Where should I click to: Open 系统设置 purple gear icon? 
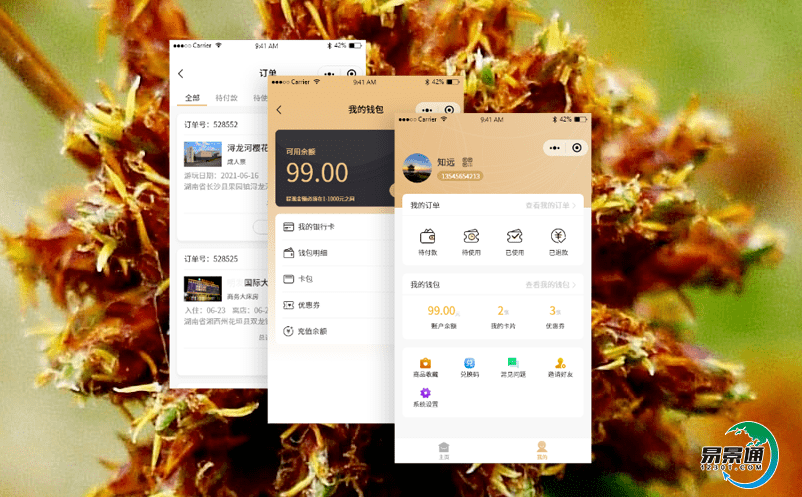point(426,393)
